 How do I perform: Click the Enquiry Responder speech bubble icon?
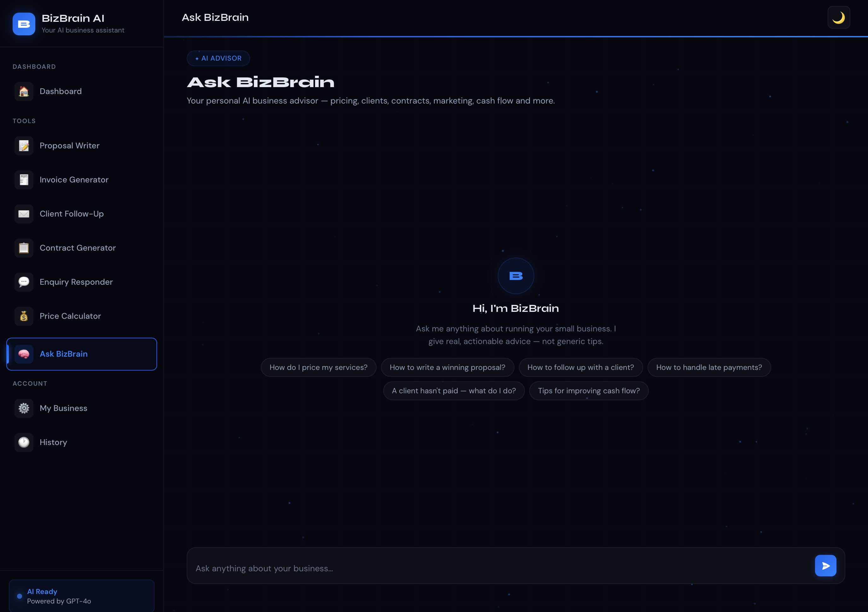tap(24, 282)
